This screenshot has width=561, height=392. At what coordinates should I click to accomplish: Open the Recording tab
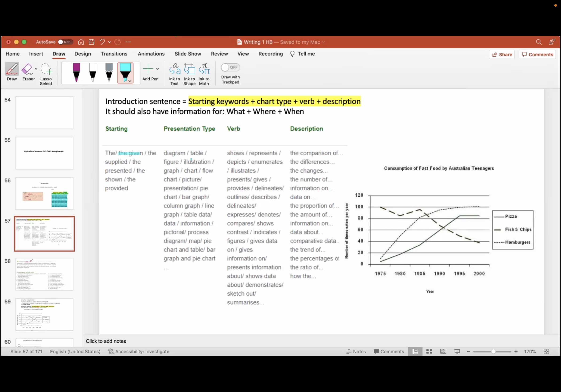pyautogui.click(x=270, y=54)
